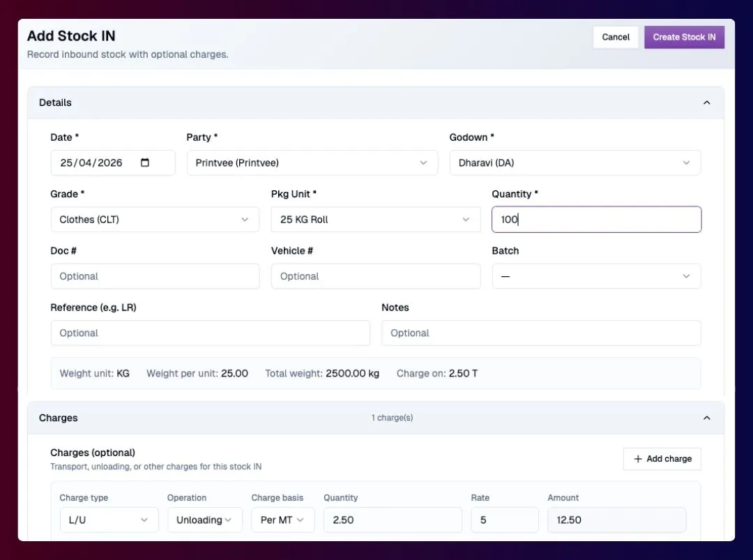Focus the Date field showing 25/04/2026
This screenshot has width=753, height=560.
(112, 162)
